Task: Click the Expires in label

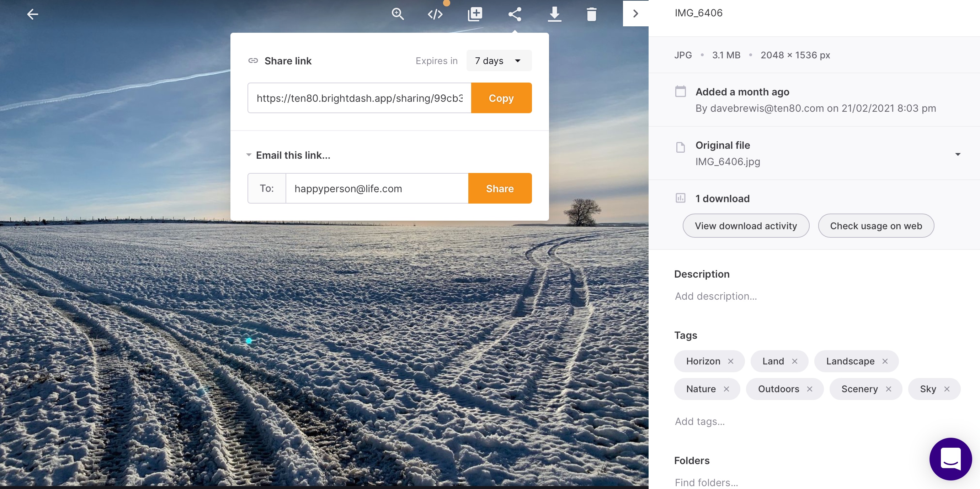Action: pyautogui.click(x=436, y=61)
